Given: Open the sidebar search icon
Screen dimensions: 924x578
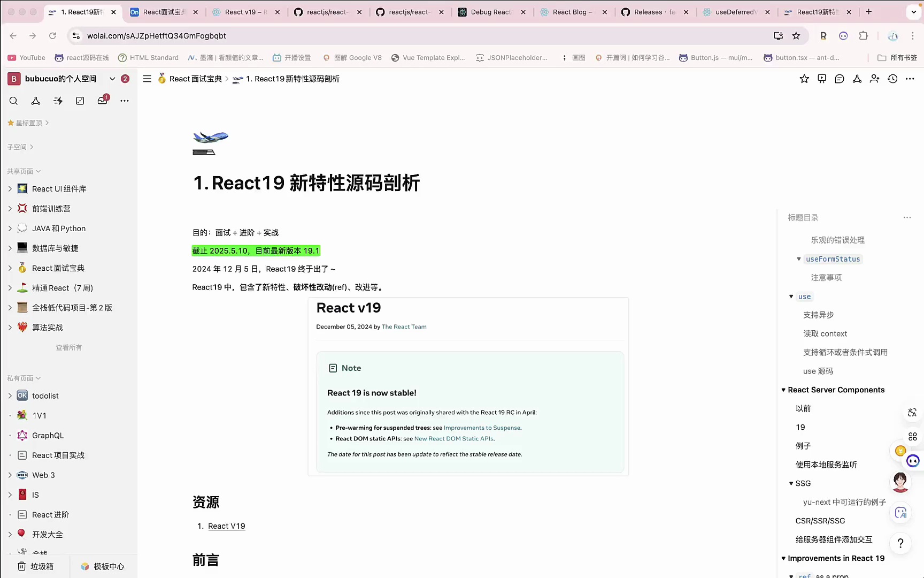Looking at the screenshot, I should [x=13, y=101].
